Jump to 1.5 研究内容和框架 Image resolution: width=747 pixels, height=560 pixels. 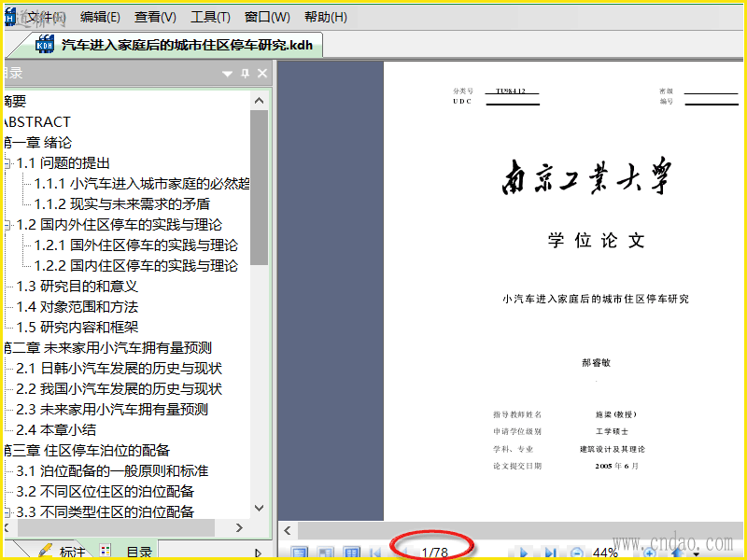point(78,328)
